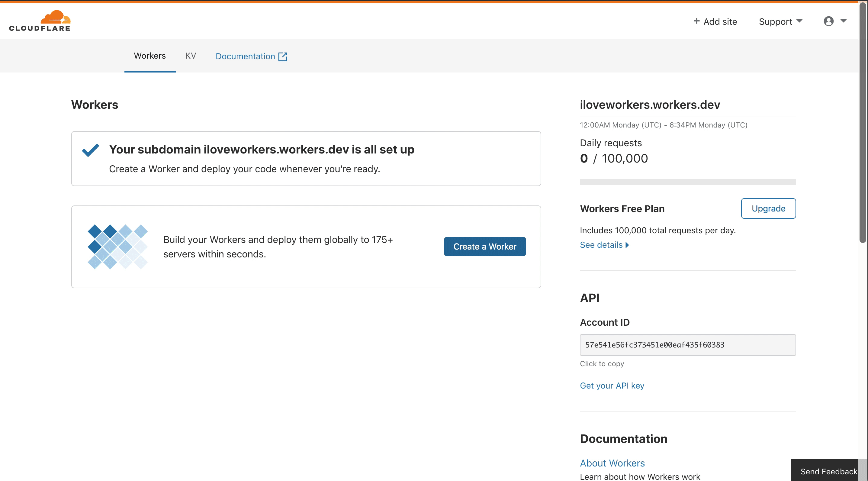This screenshot has width=868, height=481.
Task: Click the Upgrade plan button
Action: [x=768, y=208]
